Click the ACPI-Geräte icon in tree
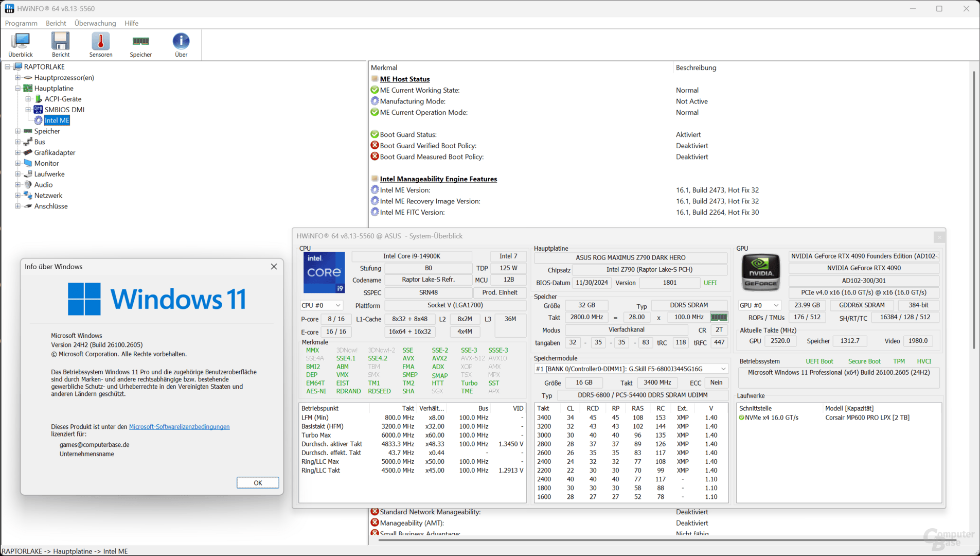980x556 pixels. 38,99
